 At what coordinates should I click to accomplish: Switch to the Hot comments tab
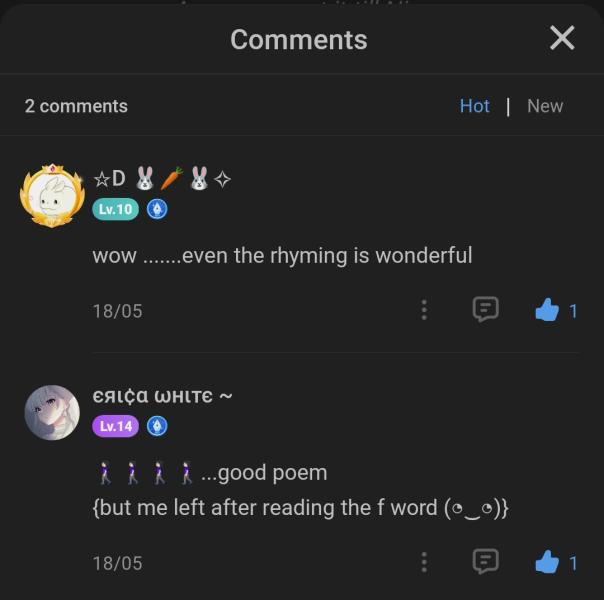[x=474, y=106]
